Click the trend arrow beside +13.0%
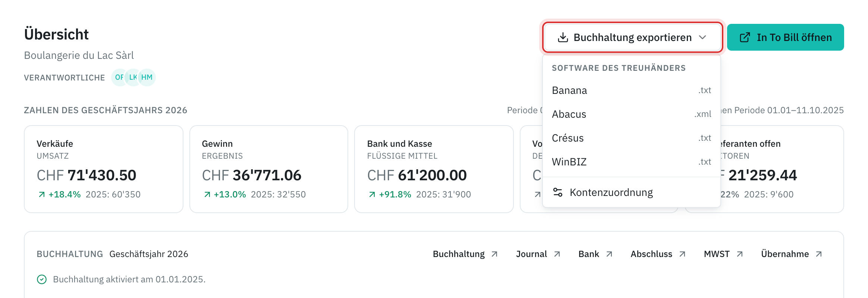The image size is (868, 298). coord(207,194)
